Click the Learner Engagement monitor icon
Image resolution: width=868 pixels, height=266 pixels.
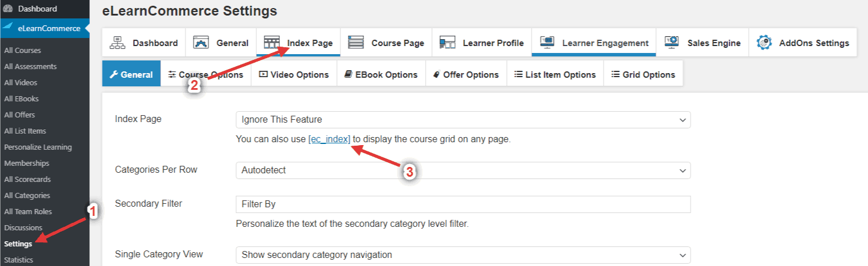click(x=547, y=43)
